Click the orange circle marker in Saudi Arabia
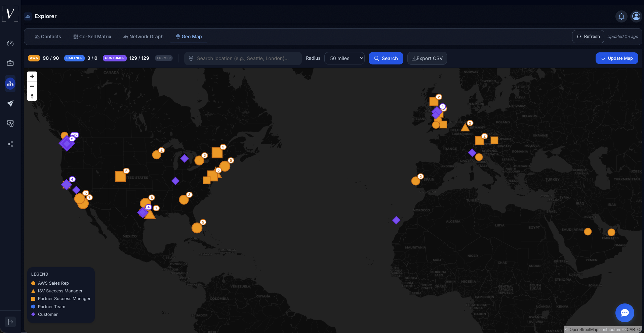 coord(588,232)
